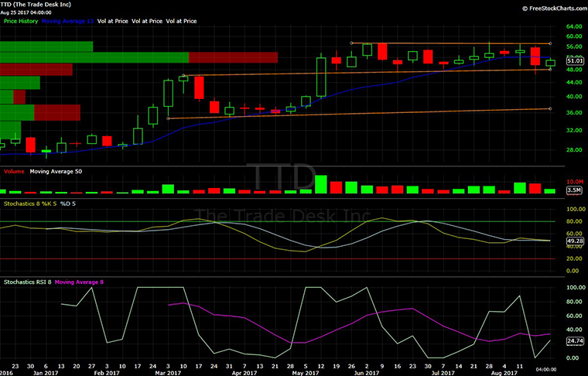Click the 24.74 Stochastics RSI value tag
The image size is (588, 376).
(x=576, y=340)
